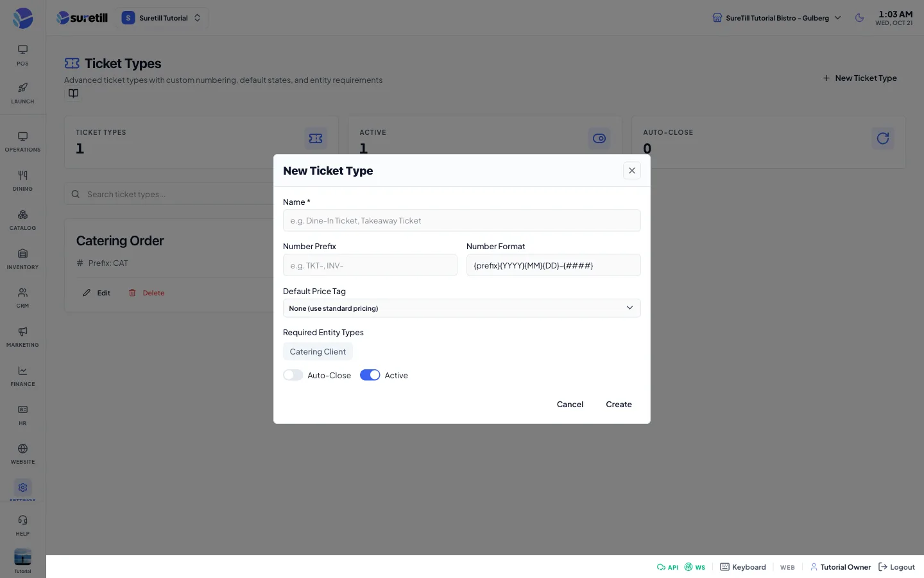Click the Keyboard button in status bar
The width and height of the screenshot is (924, 578).
tap(743, 567)
